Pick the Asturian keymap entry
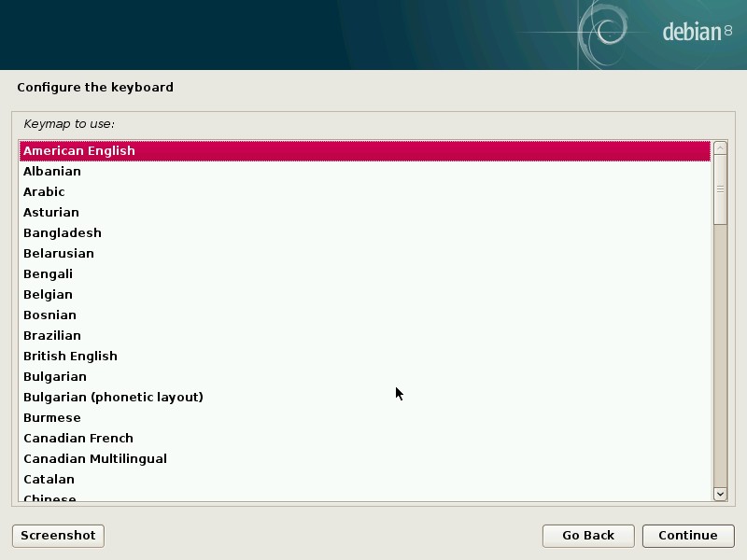Image resolution: width=747 pixels, height=560 pixels. [x=365, y=213]
